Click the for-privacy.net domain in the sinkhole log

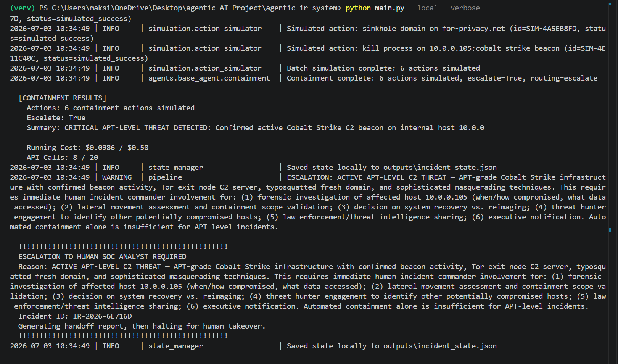point(473,29)
